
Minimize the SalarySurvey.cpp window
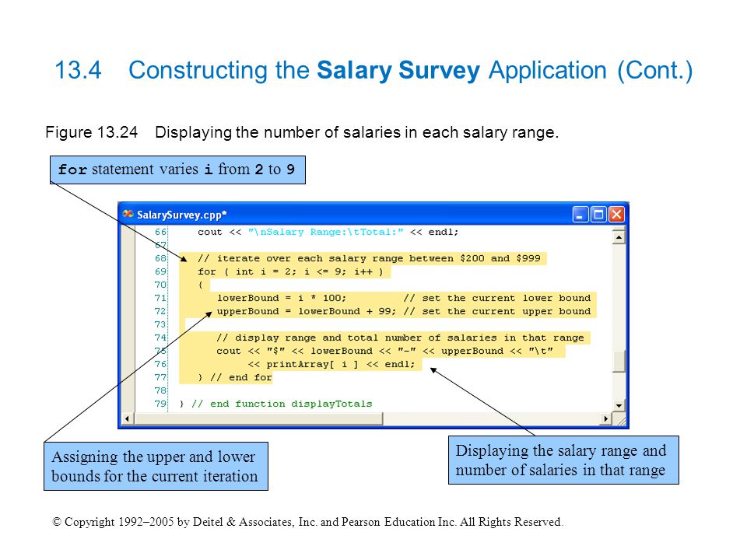(x=580, y=215)
